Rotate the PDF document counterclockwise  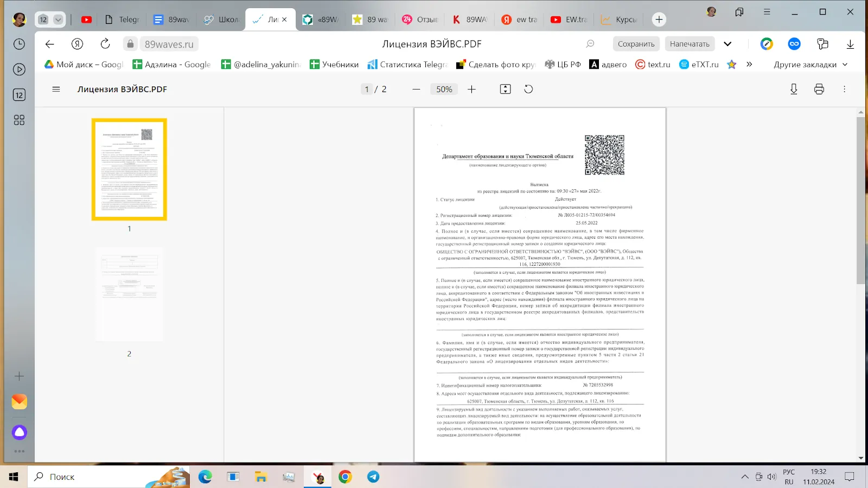(528, 89)
